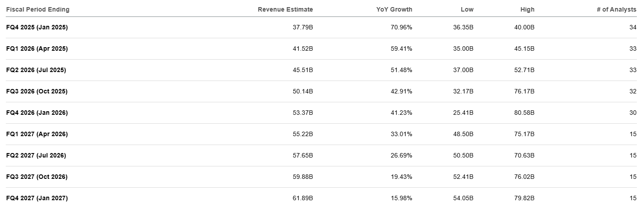This screenshot has height=210, width=644.
Task: Click the FQ3 2027 (Oct 2026) row label
Action: point(37,177)
